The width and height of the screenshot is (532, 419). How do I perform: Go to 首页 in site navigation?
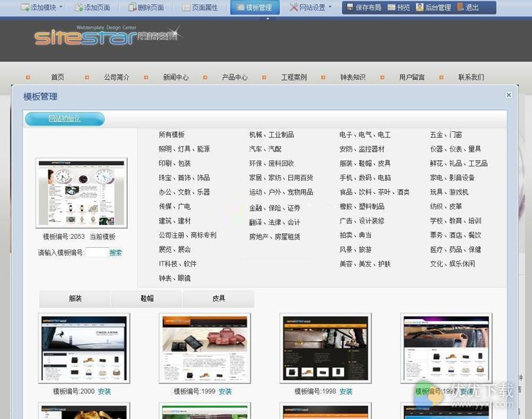(57, 77)
